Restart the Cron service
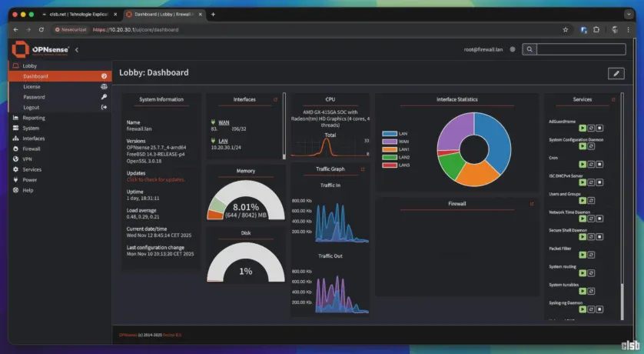The image size is (644, 354). pos(591,165)
